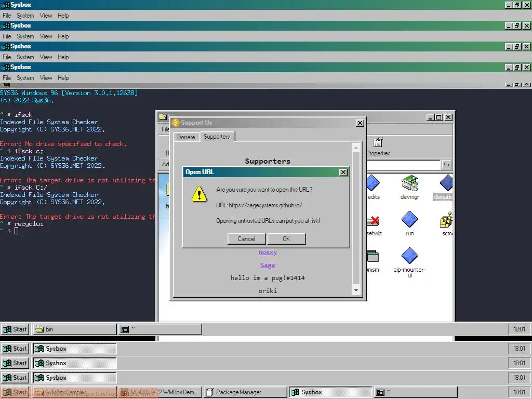The width and height of the screenshot is (532, 399).
Task: Click the Support Us coin title icon
Action: point(176,123)
